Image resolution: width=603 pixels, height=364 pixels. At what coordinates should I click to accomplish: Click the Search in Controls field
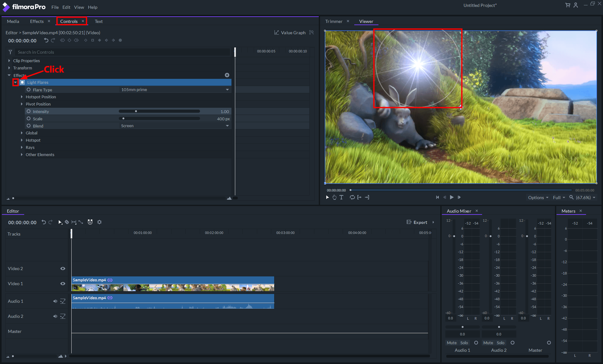coord(122,52)
